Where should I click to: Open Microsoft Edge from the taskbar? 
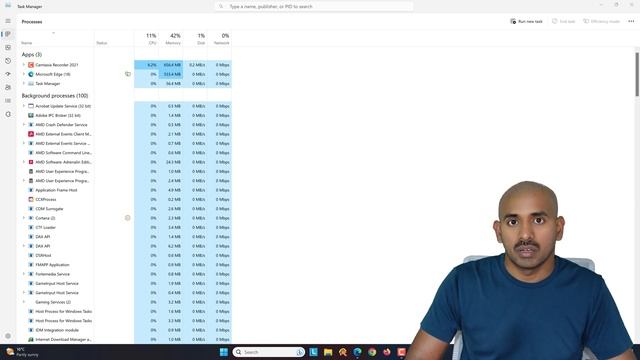point(357,352)
